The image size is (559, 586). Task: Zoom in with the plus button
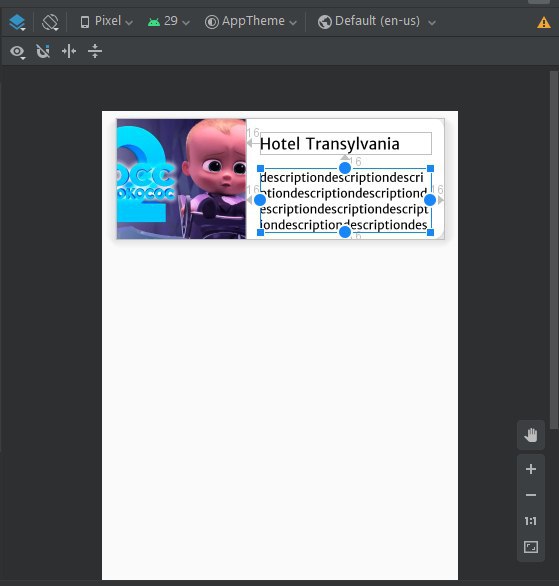pos(531,469)
